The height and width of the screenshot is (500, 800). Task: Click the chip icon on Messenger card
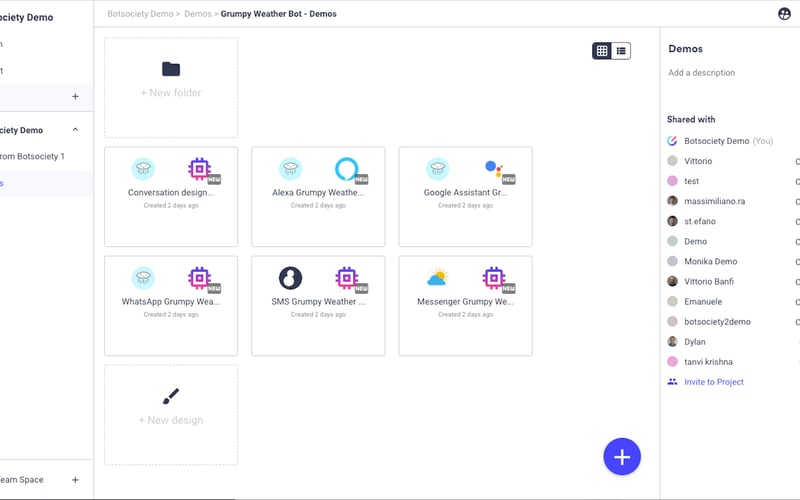[x=493, y=278]
